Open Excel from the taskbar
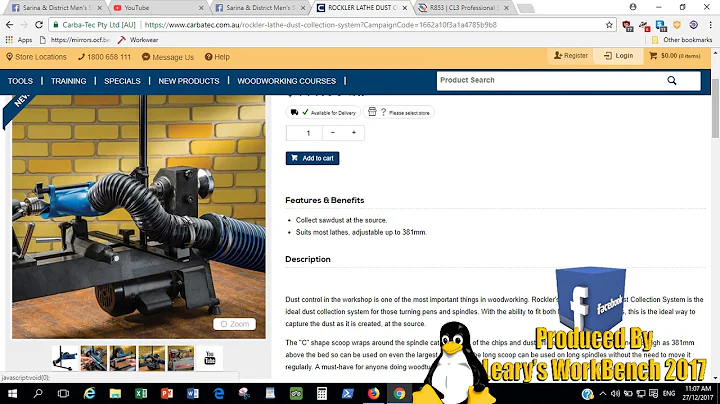The image size is (720, 404). 141,393
